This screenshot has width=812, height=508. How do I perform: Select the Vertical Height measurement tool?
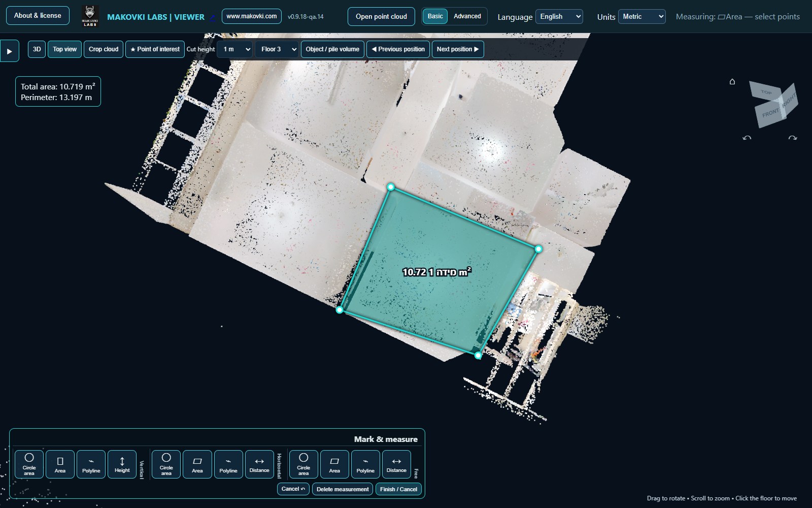pyautogui.click(x=122, y=464)
